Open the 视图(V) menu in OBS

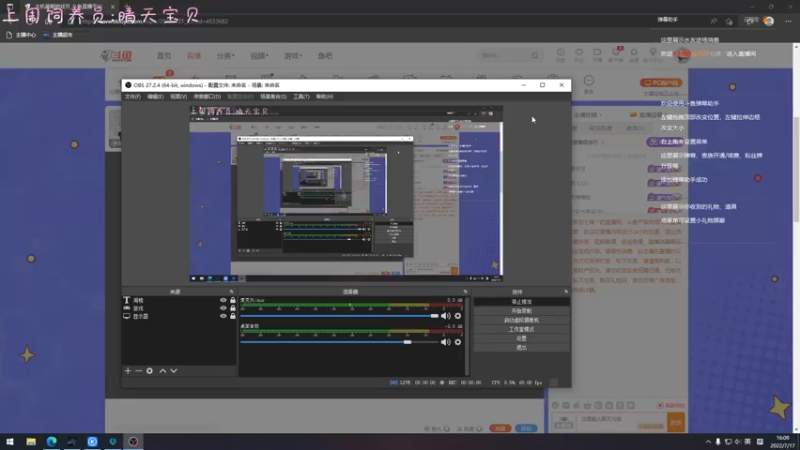tap(178, 96)
